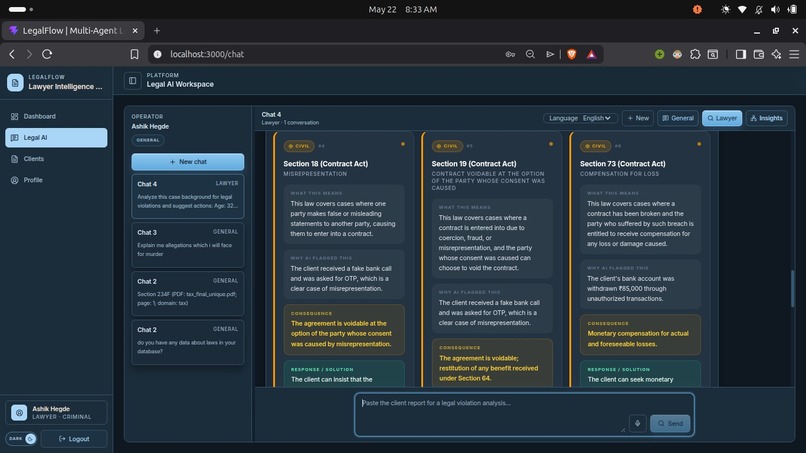Send the message with Send button
Viewport: 806px width, 453px height.
670,423
